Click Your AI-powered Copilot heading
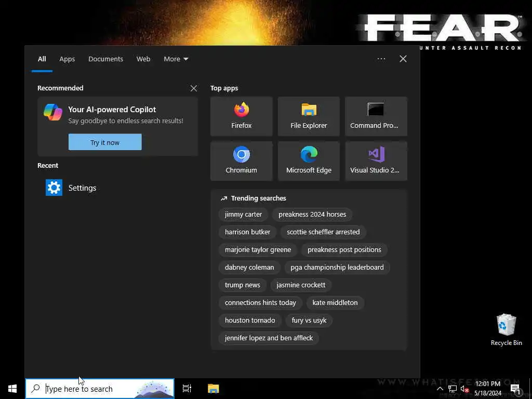This screenshot has height=399, width=532. point(112,110)
